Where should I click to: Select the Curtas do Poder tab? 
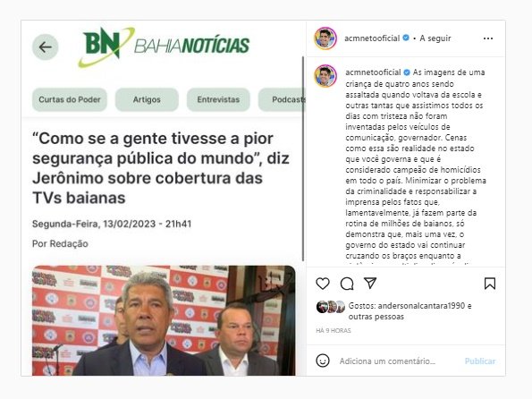[70, 99]
